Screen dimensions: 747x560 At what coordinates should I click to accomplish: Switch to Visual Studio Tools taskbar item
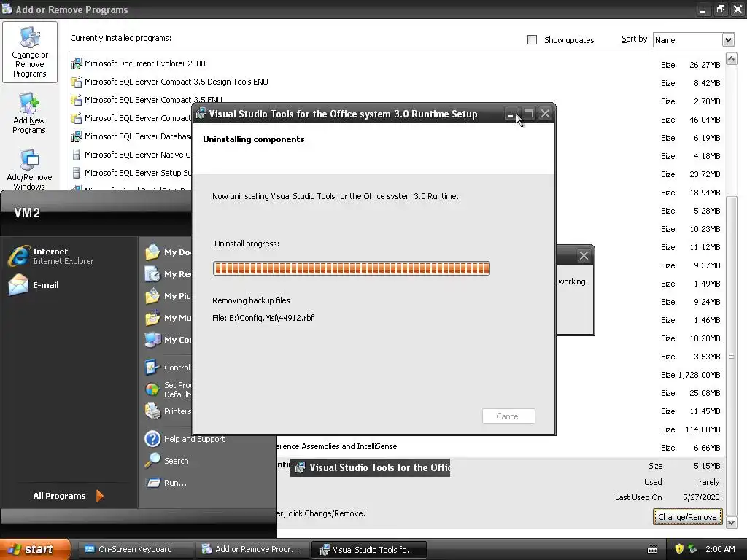click(368, 550)
